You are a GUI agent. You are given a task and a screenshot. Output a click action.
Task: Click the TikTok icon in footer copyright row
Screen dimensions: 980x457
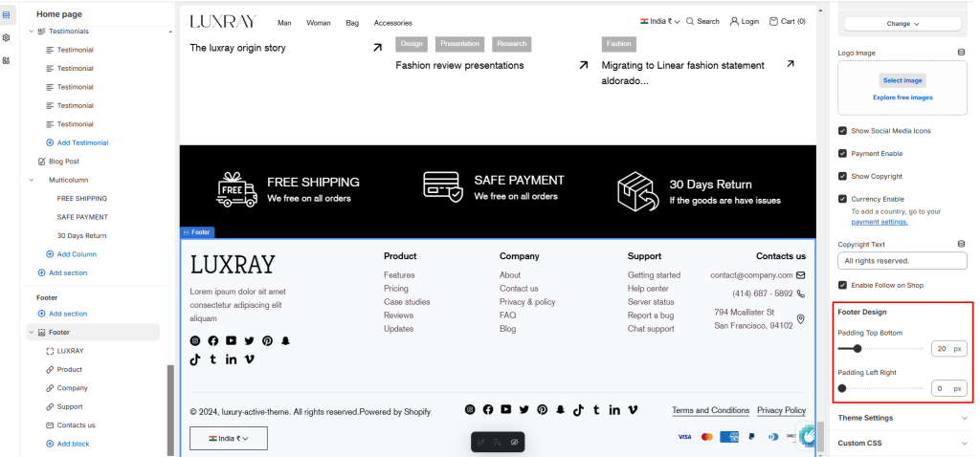[578, 409]
